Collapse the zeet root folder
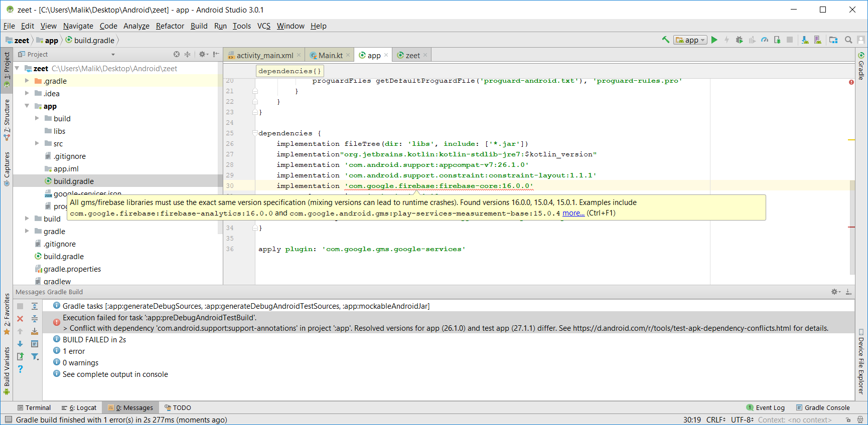Viewport: 868px width, 425px height. 17,68
